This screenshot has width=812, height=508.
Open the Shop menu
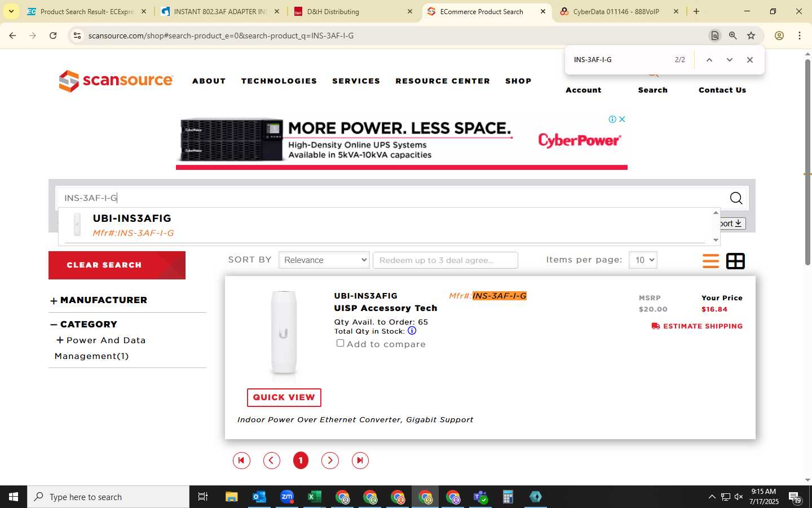click(518, 81)
